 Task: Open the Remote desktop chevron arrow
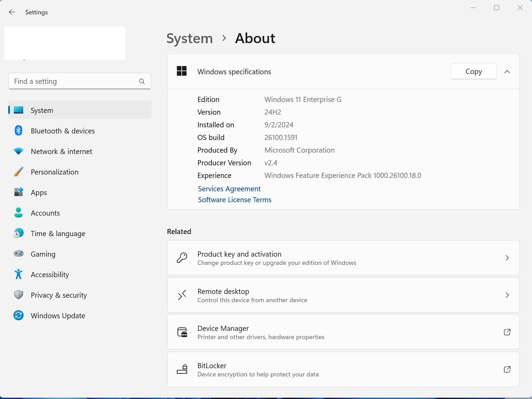pyautogui.click(x=507, y=295)
